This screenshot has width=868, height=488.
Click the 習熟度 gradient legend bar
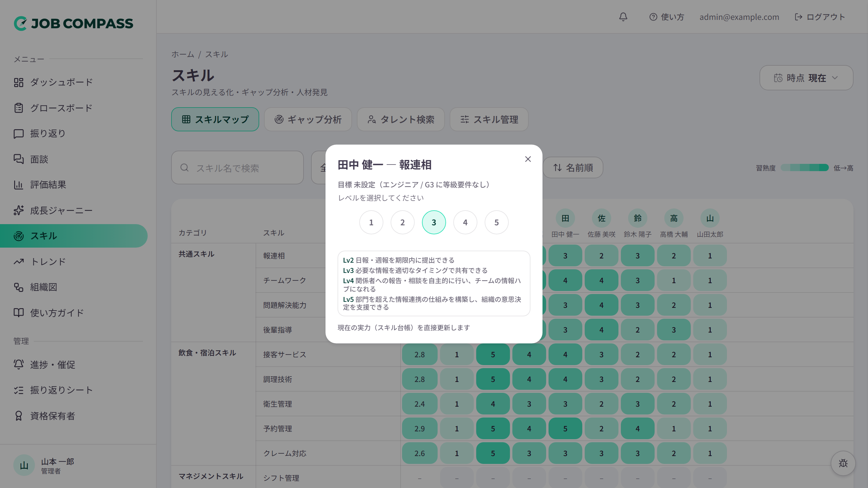click(x=804, y=168)
